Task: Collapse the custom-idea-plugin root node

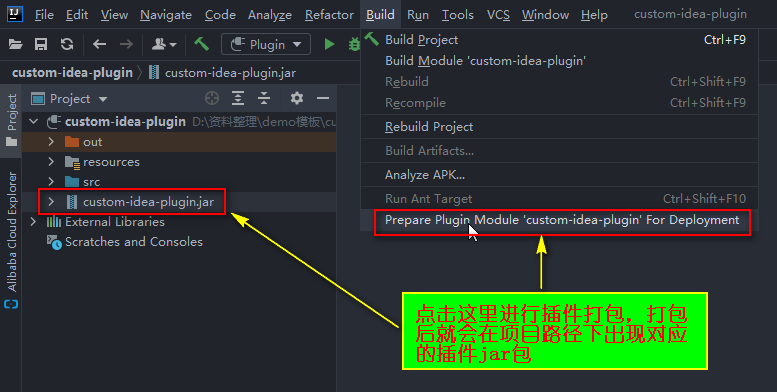Action: tap(33, 121)
